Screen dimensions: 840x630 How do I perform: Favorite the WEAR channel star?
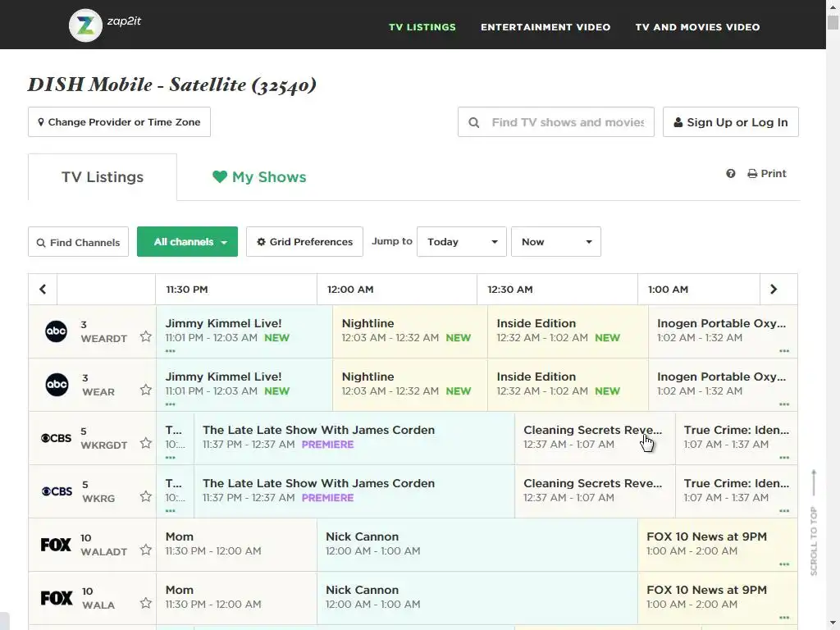(146, 390)
